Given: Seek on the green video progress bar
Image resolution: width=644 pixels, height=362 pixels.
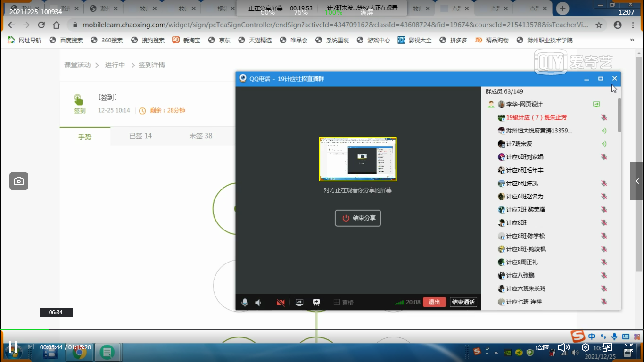Looking at the screenshot, I should pos(25,329).
